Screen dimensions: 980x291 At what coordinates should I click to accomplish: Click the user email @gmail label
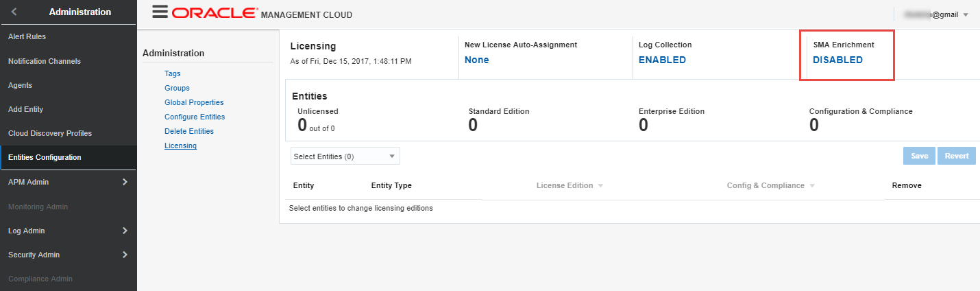930,14
